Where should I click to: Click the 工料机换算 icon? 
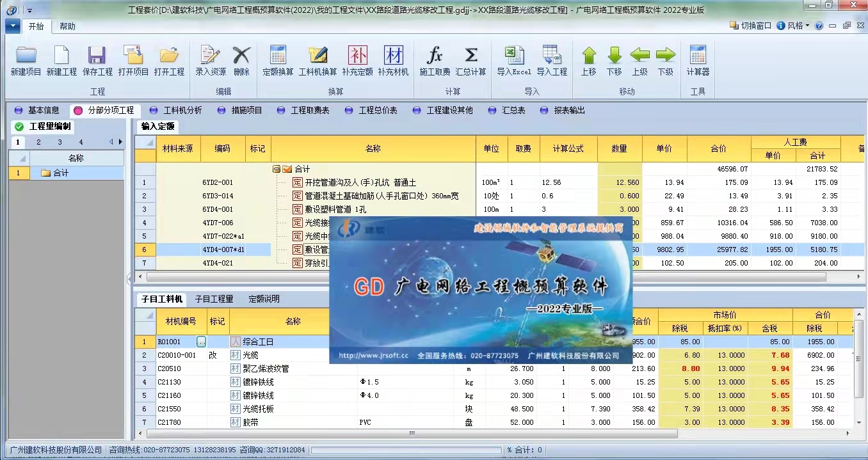[x=317, y=55]
